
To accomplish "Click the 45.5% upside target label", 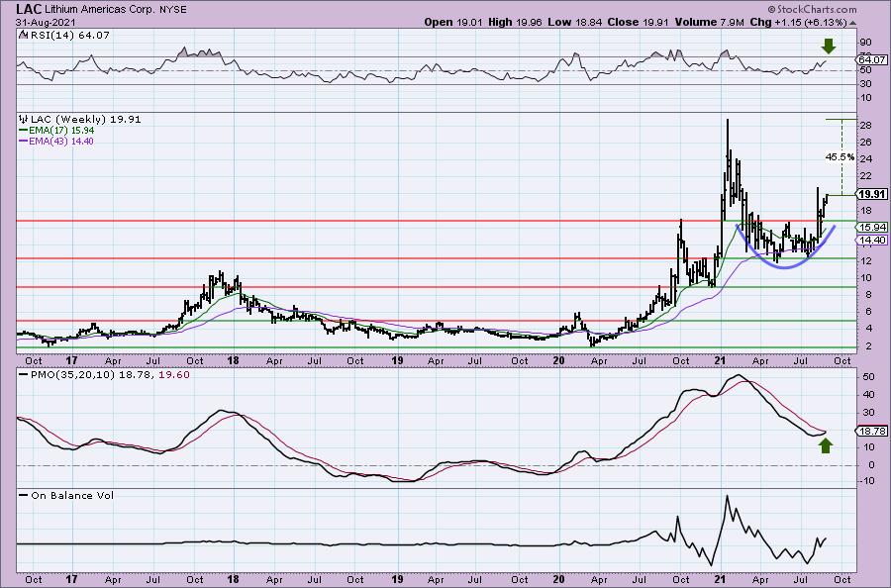I will point(840,157).
